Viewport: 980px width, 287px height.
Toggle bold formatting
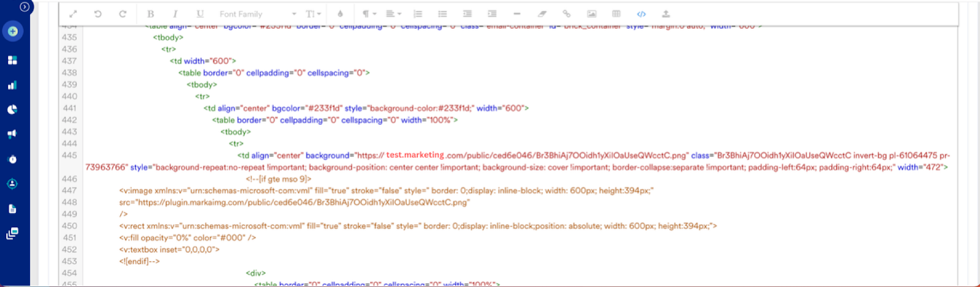[x=150, y=13]
